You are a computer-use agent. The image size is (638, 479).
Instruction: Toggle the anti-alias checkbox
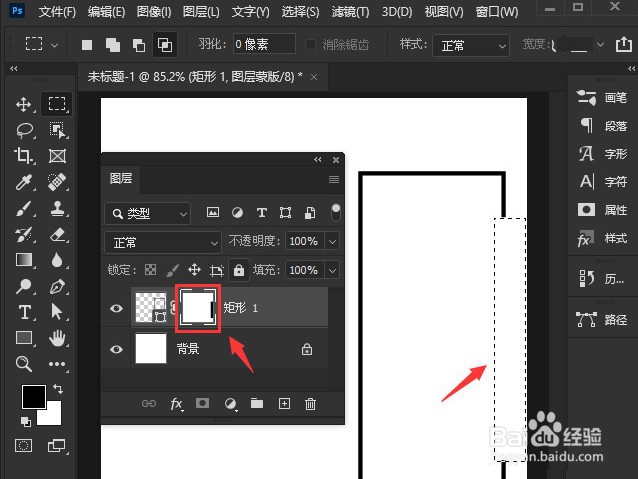click(310, 44)
